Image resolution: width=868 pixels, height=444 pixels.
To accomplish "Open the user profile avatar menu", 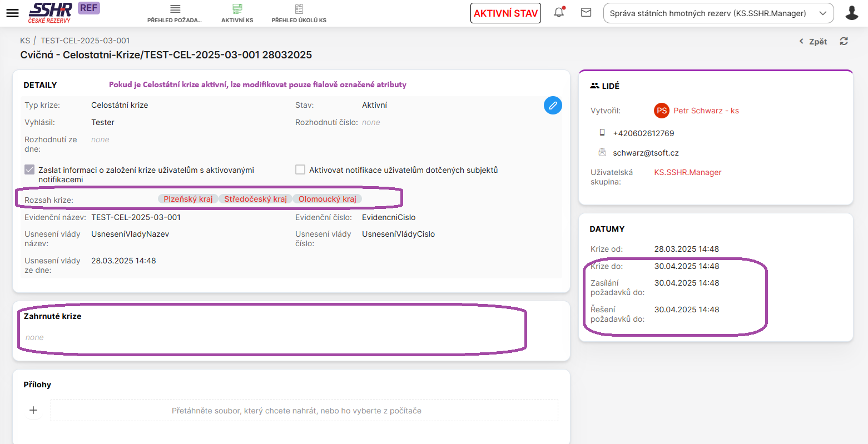I will pyautogui.click(x=851, y=13).
